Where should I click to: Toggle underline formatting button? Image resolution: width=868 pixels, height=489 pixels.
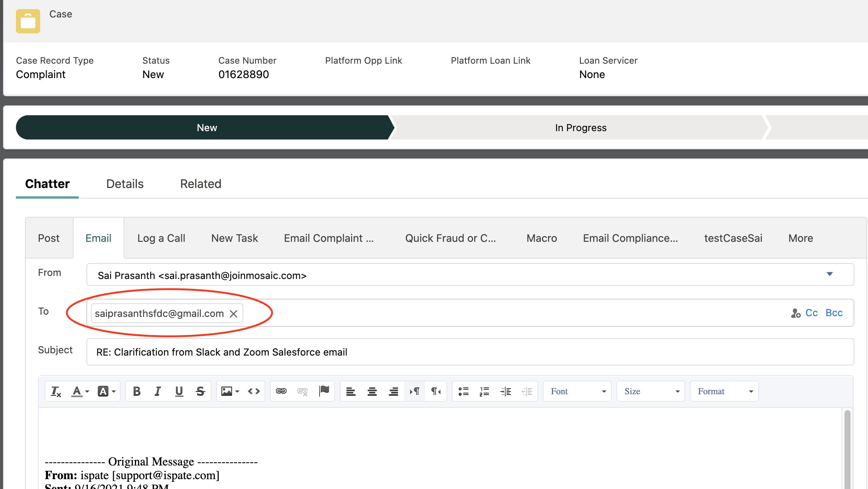(x=179, y=391)
